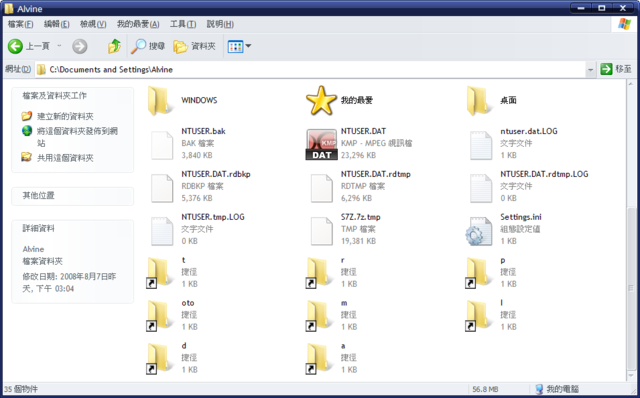
Task: Click 將這個資料夾發佈到網站 task link
Action: [77, 137]
